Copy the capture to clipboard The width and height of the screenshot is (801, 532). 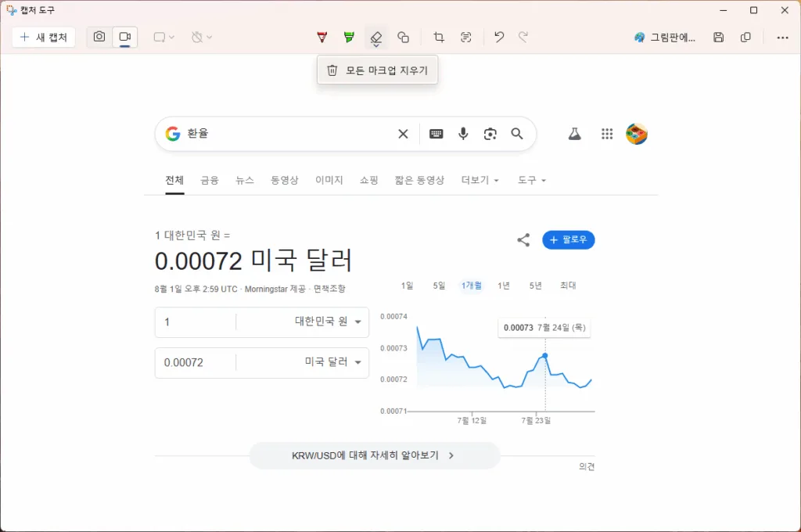[745, 38]
